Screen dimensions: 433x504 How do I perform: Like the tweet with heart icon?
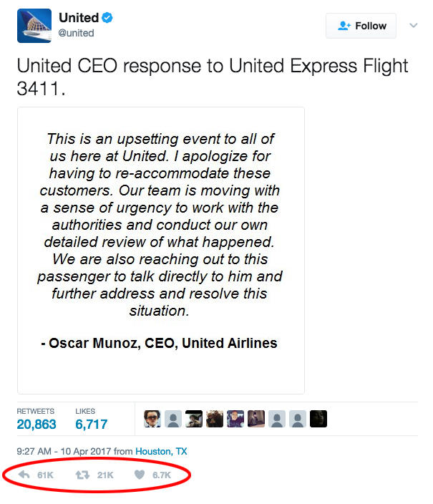[140, 475]
